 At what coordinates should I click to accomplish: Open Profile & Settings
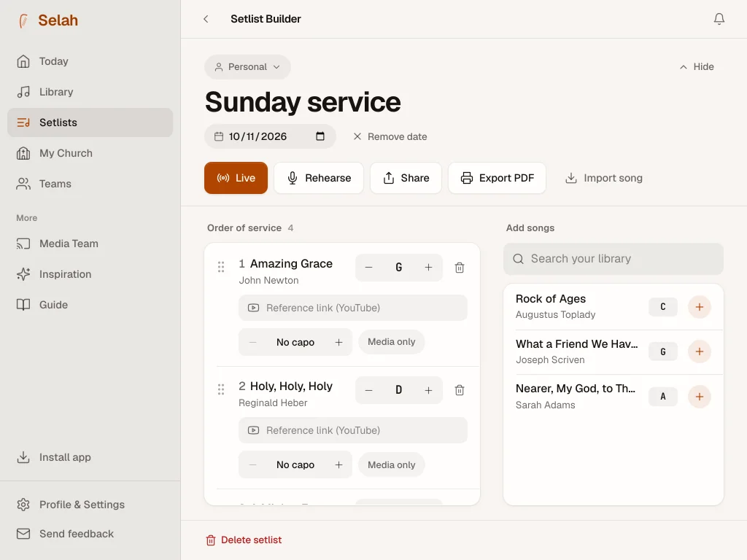[90, 505]
